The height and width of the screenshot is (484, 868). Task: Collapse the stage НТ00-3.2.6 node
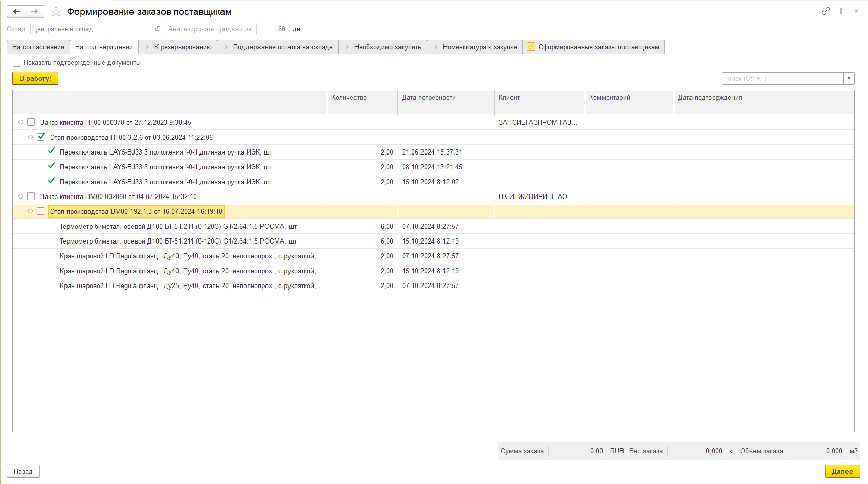(x=30, y=137)
